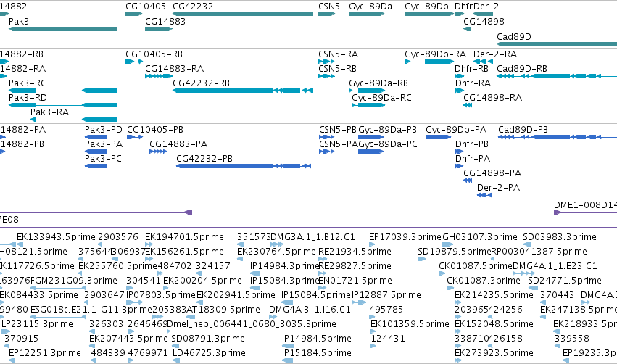The image size is (617, 364).
Task: Click the CG14898 gene label
Action: [484, 21]
